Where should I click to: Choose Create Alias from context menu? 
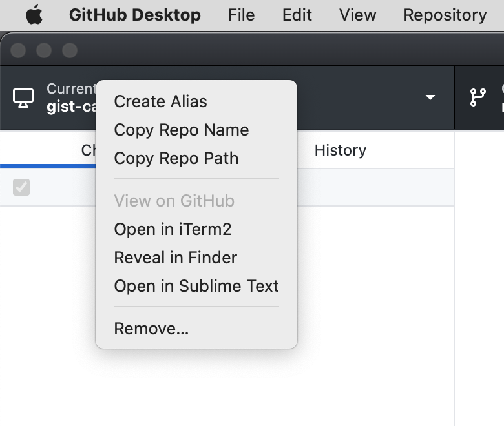[196, 101]
